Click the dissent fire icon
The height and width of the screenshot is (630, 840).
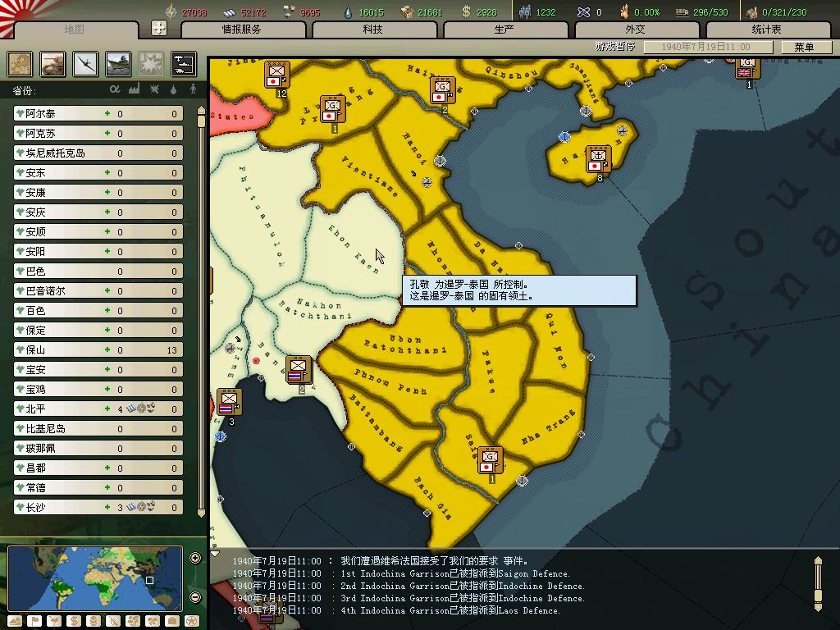point(624,11)
